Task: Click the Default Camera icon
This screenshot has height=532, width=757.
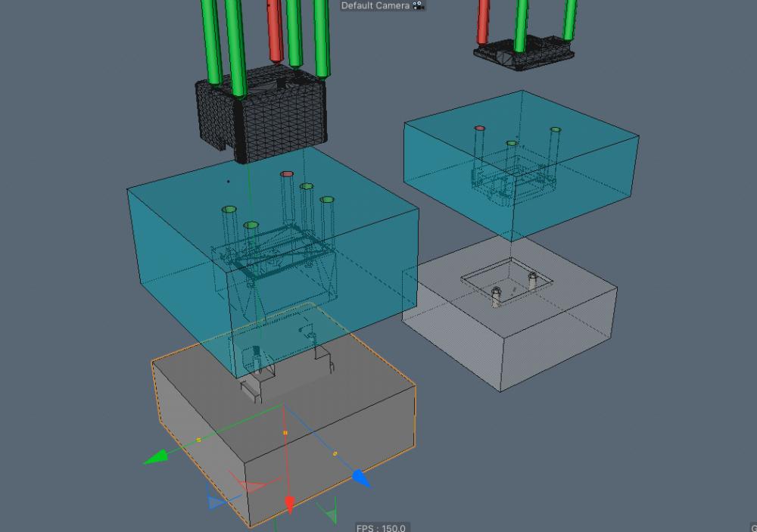Action: pos(419,5)
